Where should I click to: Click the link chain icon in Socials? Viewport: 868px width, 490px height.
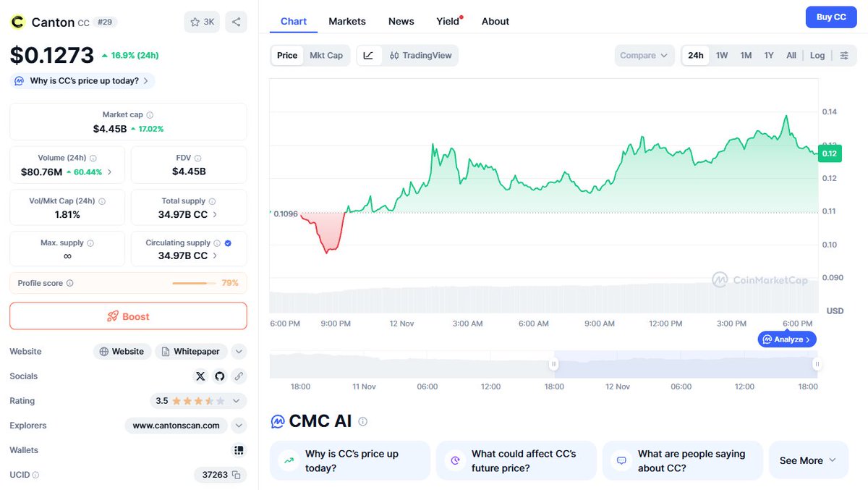click(x=239, y=376)
